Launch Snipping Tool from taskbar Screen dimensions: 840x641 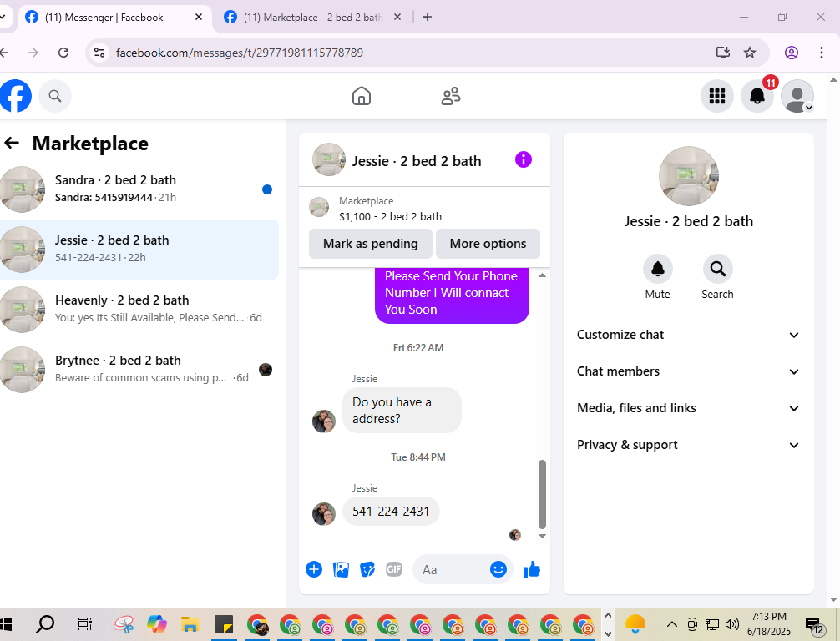click(124, 623)
